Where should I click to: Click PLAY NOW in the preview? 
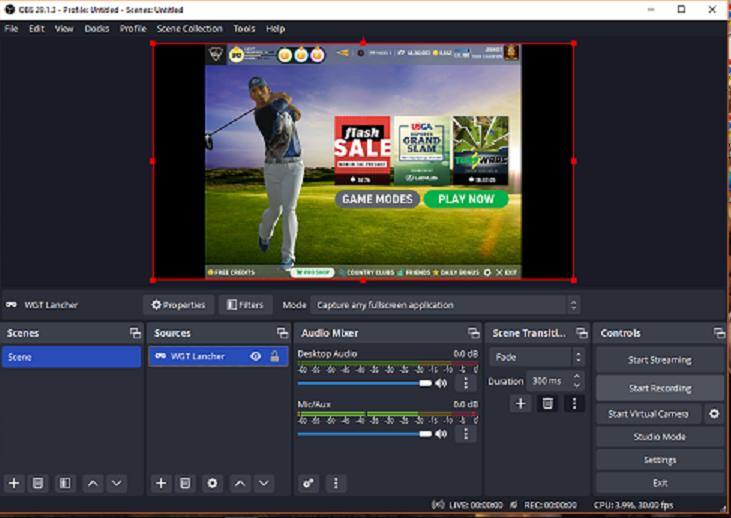point(466,199)
